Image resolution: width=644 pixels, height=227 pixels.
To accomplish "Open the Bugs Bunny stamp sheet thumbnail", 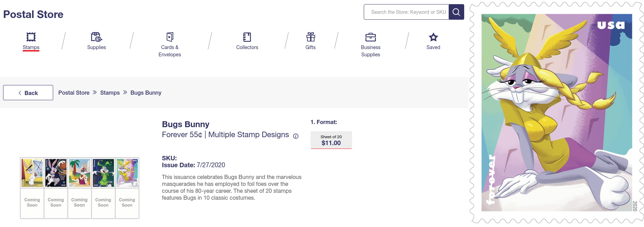I will (79, 188).
